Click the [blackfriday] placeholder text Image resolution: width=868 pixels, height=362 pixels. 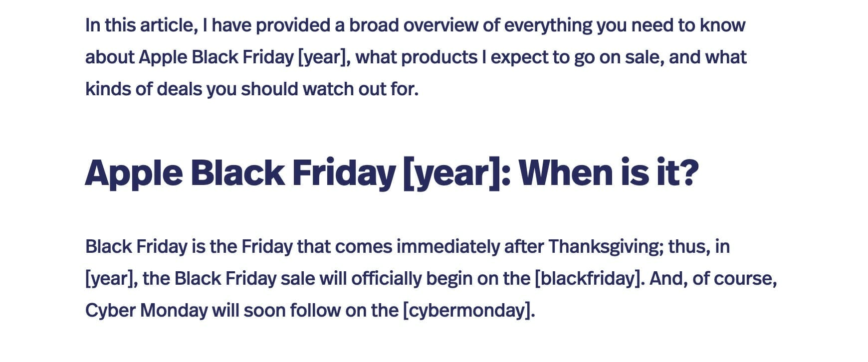587,278
